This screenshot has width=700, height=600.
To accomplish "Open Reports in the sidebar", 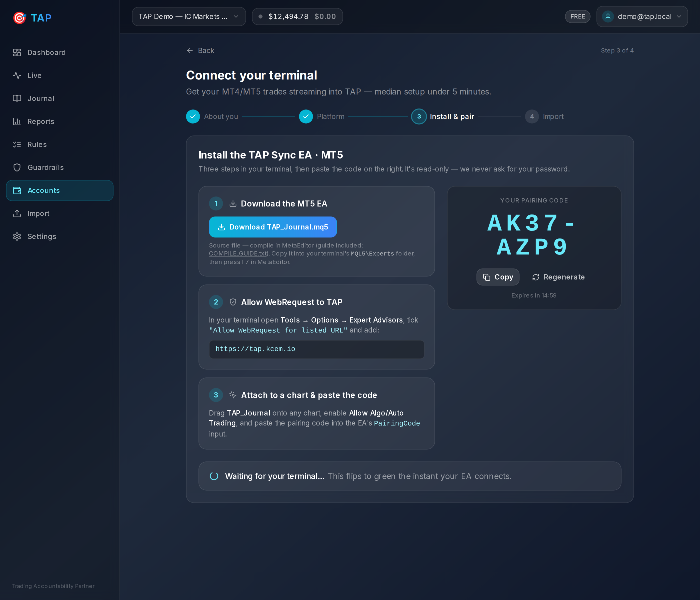I will point(60,121).
